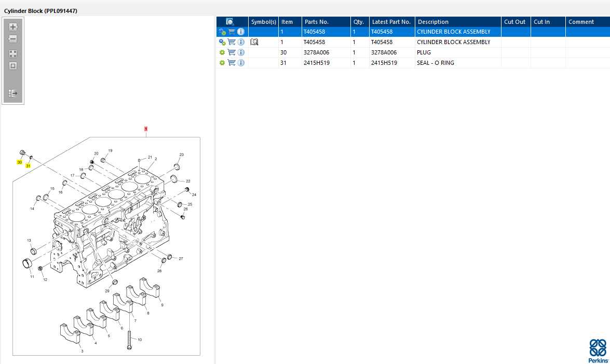This screenshot has height=364, width=610.
Task: Click the four-square grid view icon
Action: point(13,54)
